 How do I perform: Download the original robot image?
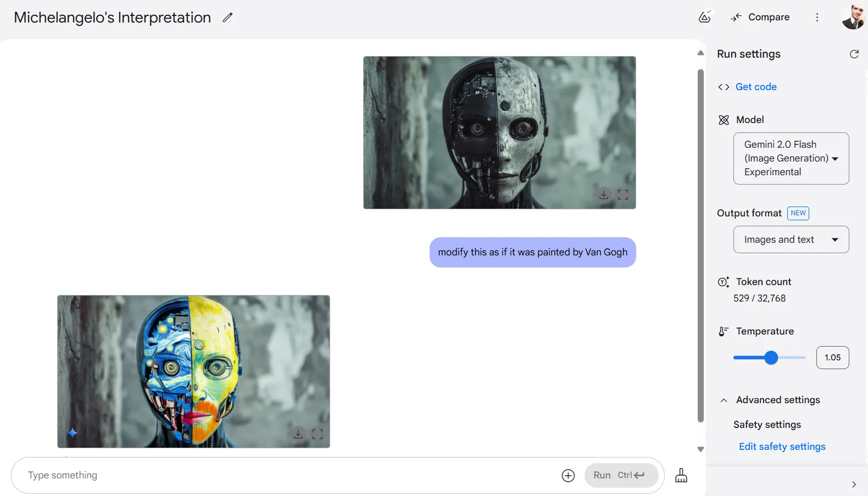click(x=603, y=194)
